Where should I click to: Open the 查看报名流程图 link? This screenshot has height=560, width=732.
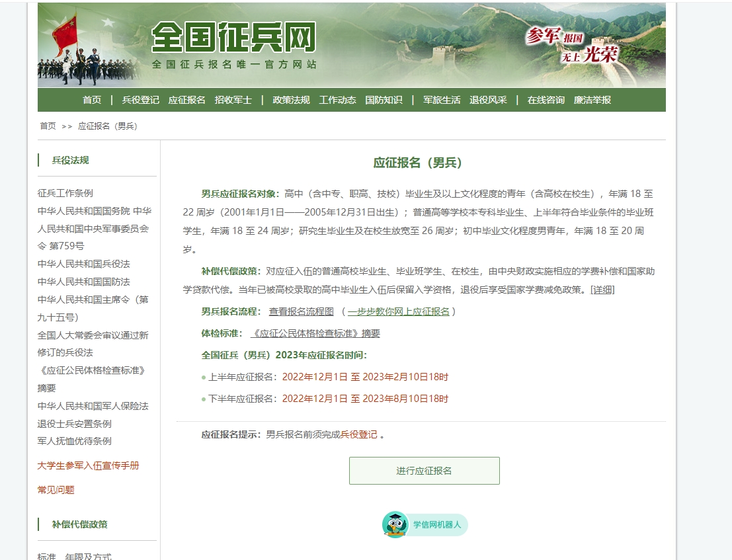coord(301,311)
